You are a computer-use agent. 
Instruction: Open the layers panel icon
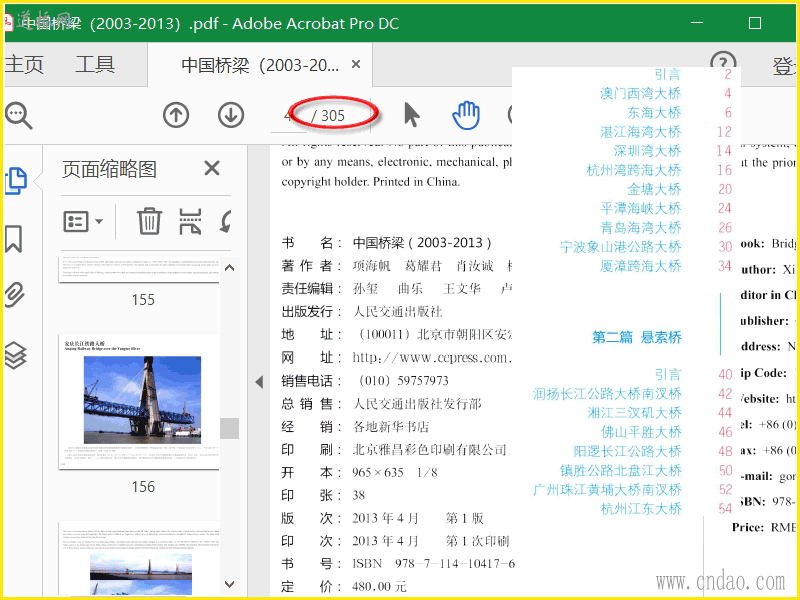coord(15,355)
